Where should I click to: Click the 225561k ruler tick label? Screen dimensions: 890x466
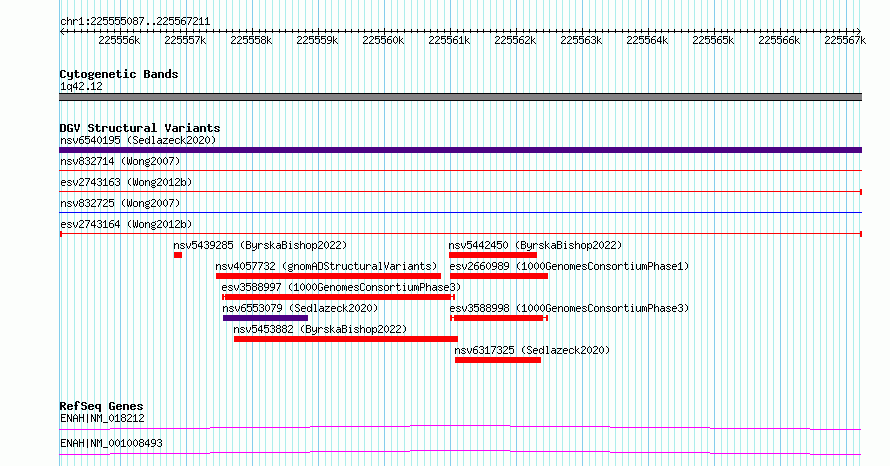click(449, 40)
